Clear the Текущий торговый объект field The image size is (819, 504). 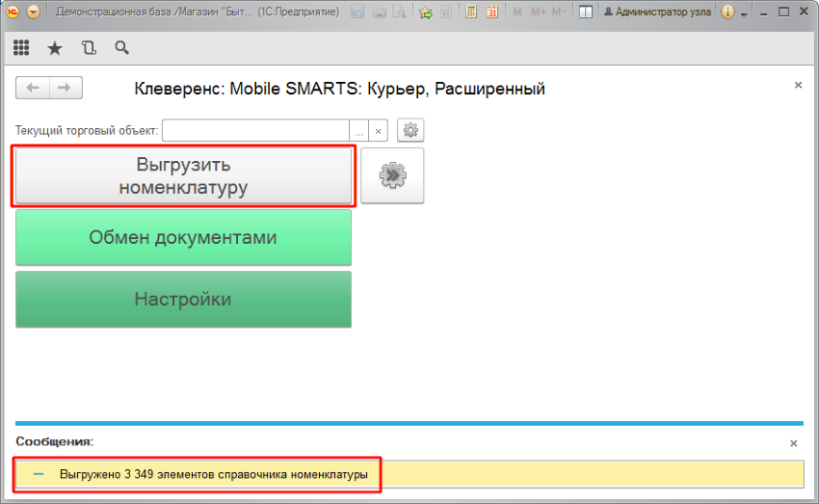[x=378, y=130]
